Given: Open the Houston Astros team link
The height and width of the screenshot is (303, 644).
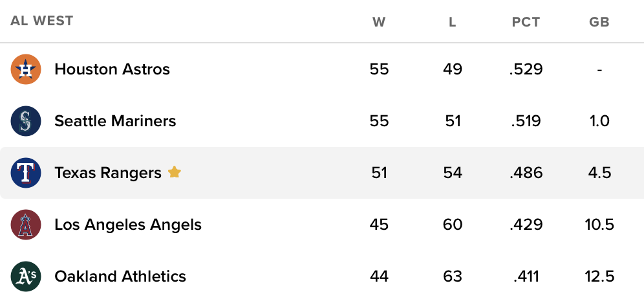Looking at the screenshot, I should [x=112, y=69].
